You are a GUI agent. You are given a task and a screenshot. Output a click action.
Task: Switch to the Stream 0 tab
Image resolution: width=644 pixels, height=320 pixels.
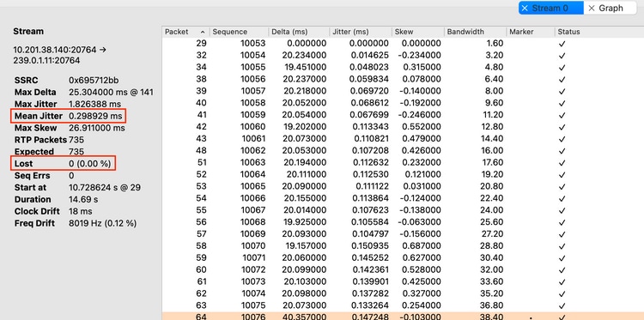click(x=550, y=8)
